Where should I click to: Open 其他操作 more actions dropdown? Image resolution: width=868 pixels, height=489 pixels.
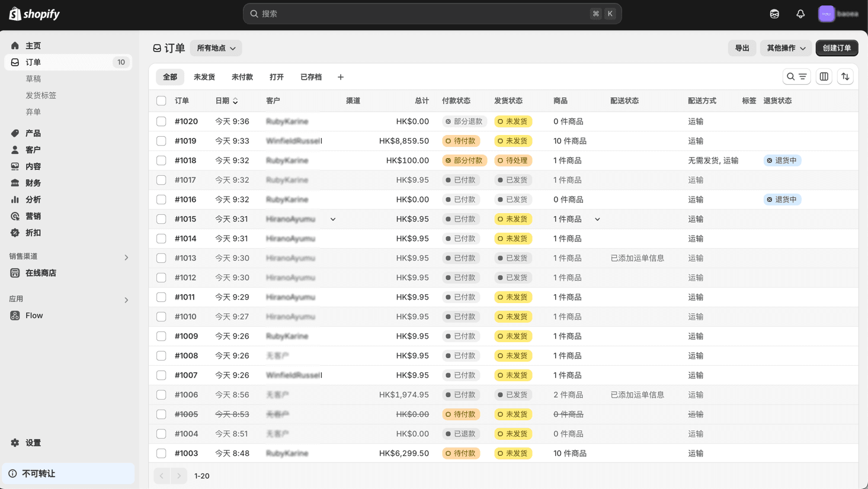(786, 48)
